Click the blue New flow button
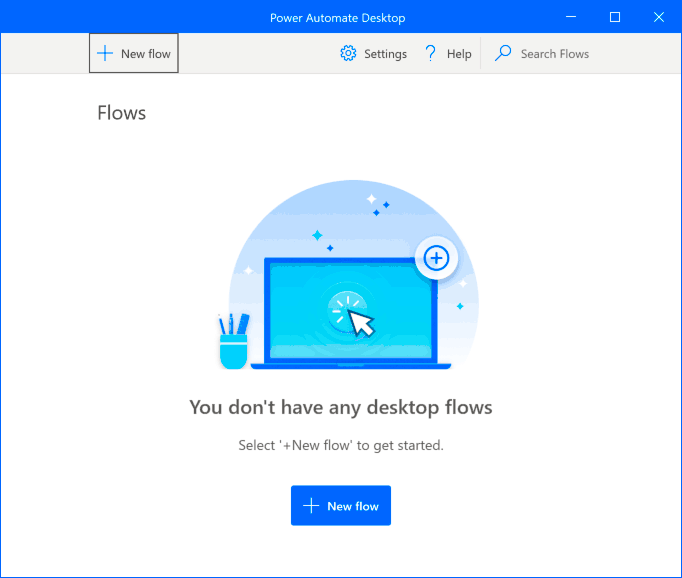 341,505
